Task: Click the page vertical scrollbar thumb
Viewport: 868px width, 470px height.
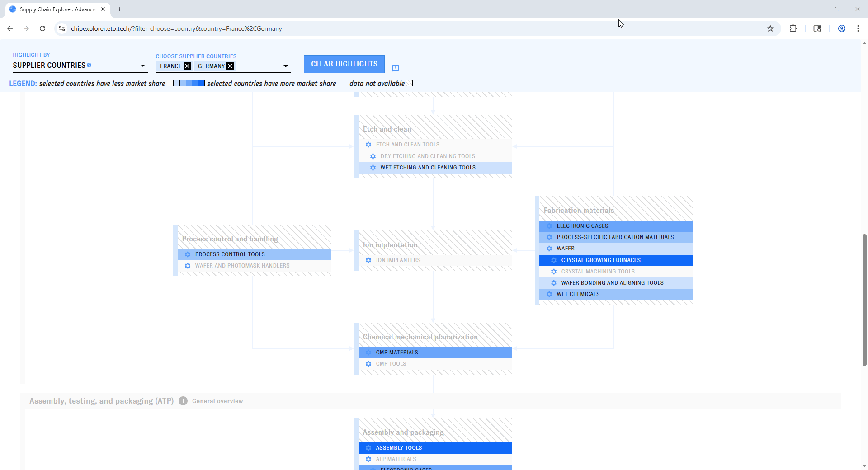Action: (x=864, y=300)
